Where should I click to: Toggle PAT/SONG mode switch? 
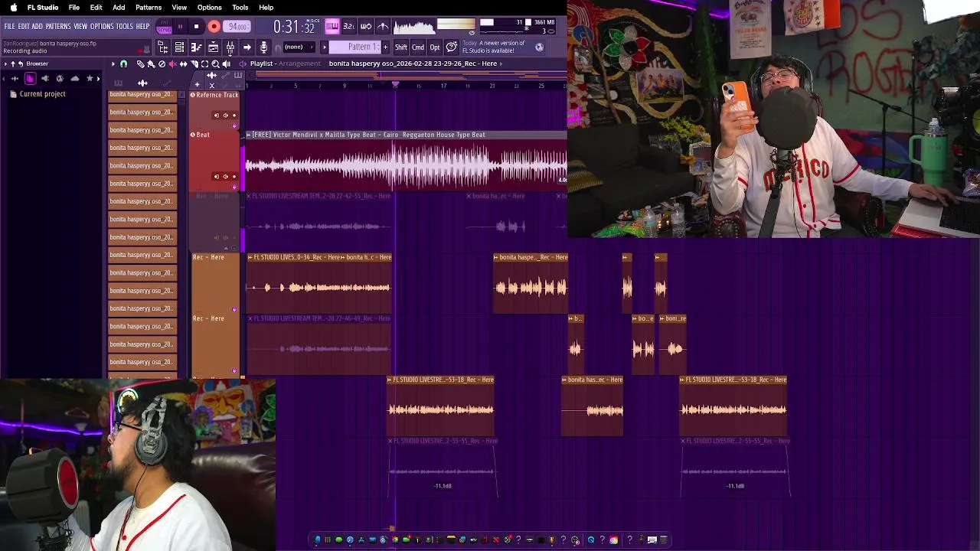tap(164, 27)
